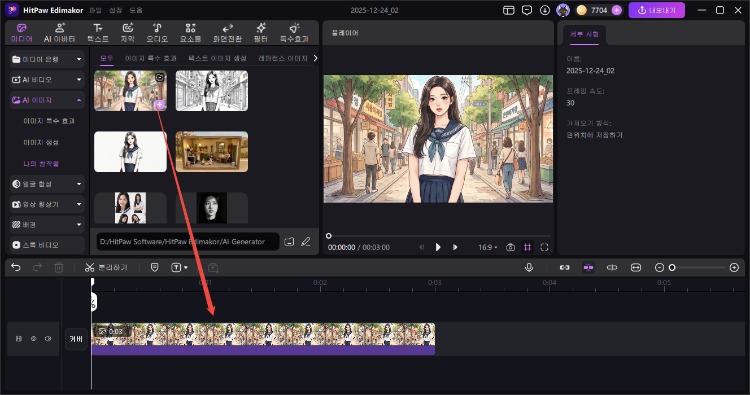
Task: Click the timeline zoom slider handle
Action: 672,267
